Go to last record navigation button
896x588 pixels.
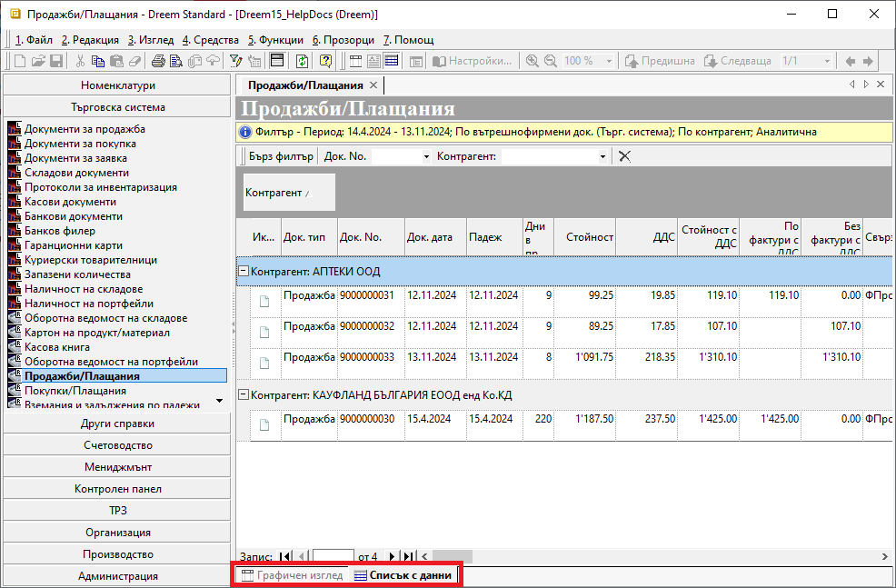408,556
